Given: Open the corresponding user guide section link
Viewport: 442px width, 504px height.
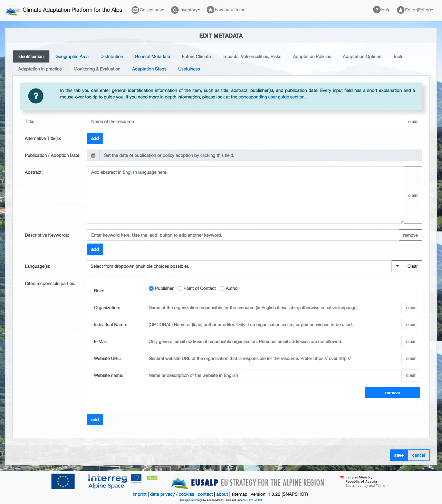Looking at the screenshot, I should (271, 97).
